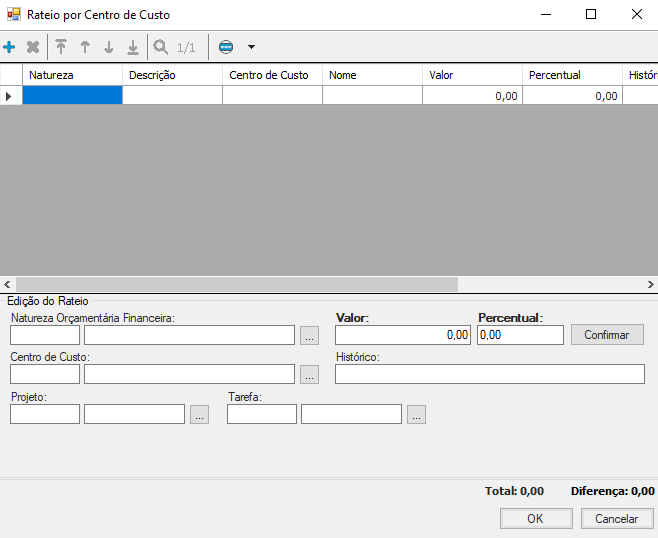Click the Cancelar button

(616, 519)
